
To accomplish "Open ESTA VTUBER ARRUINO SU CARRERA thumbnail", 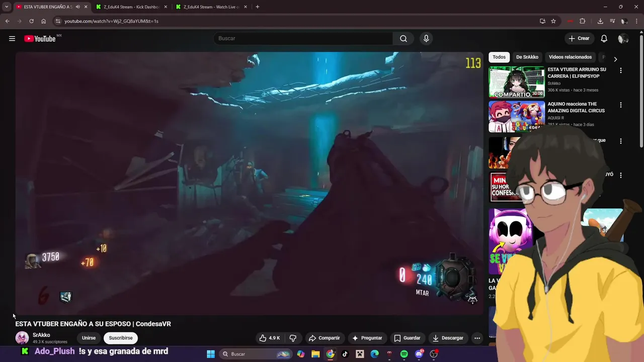I will tap(517, 82).
